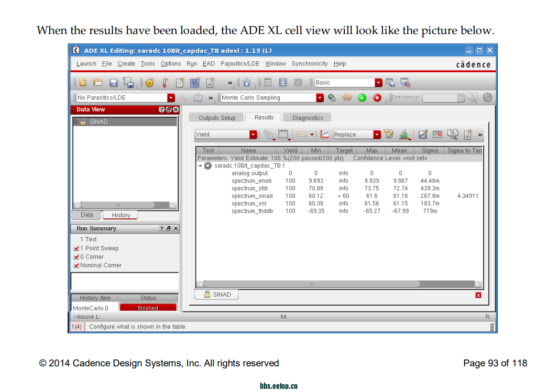Expand the SINAD item in Data View
The height and width of the screenshot is (392, 558).
76,122
